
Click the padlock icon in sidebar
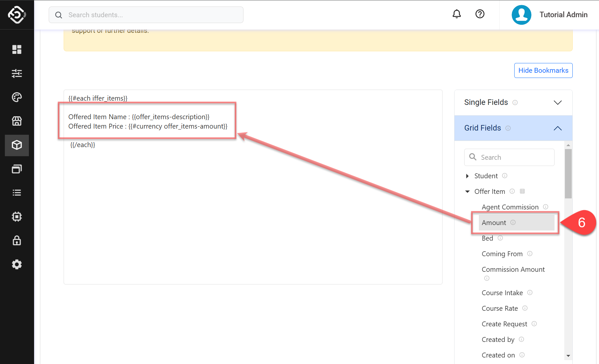[x=17, y=241]
